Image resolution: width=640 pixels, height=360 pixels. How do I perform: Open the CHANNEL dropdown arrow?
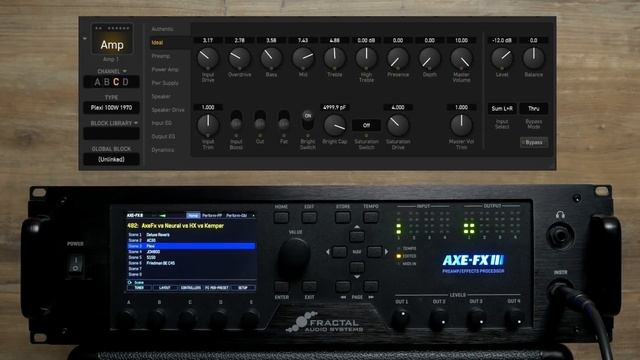pos(124,71)
